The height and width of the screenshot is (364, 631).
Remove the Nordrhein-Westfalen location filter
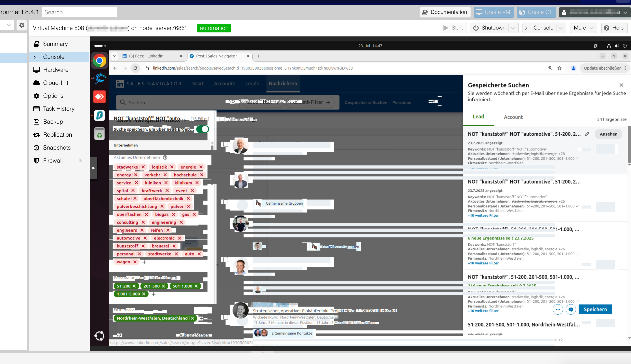tap(192, 318)
